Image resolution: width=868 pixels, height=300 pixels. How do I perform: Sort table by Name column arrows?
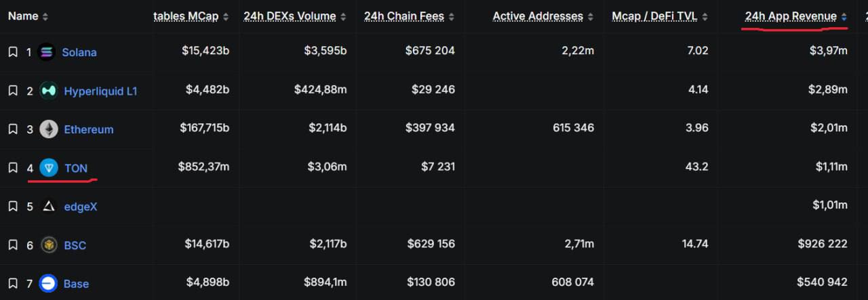[x=45, y=16]
